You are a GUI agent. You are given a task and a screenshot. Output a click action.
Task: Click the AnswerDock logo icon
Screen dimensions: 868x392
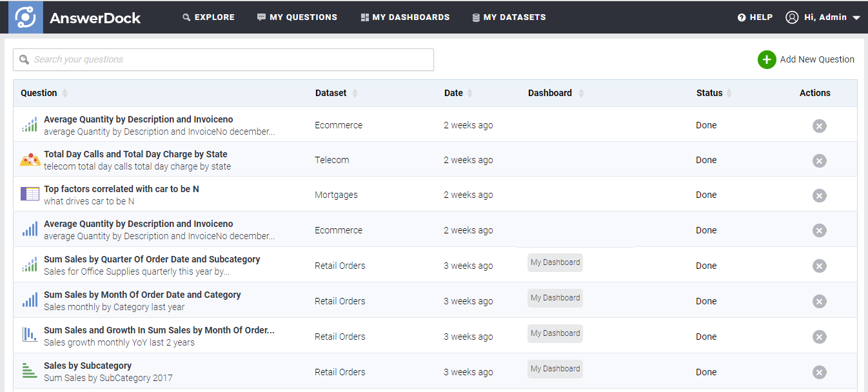click(26, 17)
